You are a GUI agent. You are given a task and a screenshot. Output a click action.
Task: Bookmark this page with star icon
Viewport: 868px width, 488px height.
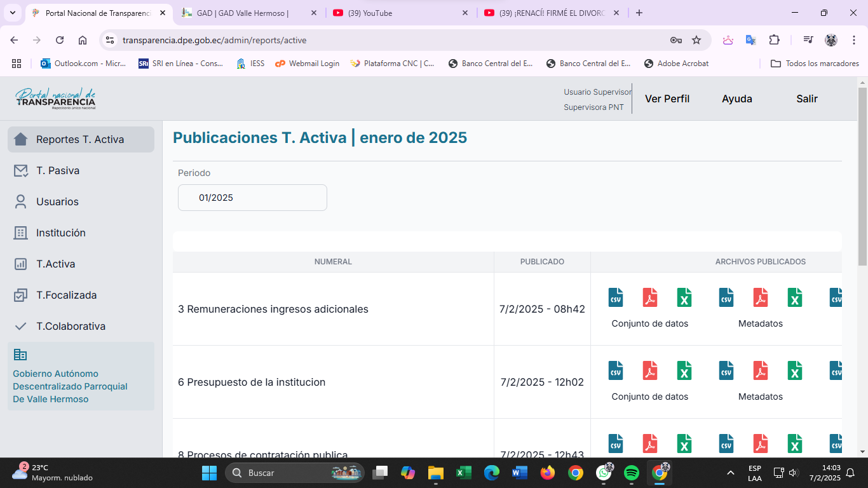click(696, 40)
